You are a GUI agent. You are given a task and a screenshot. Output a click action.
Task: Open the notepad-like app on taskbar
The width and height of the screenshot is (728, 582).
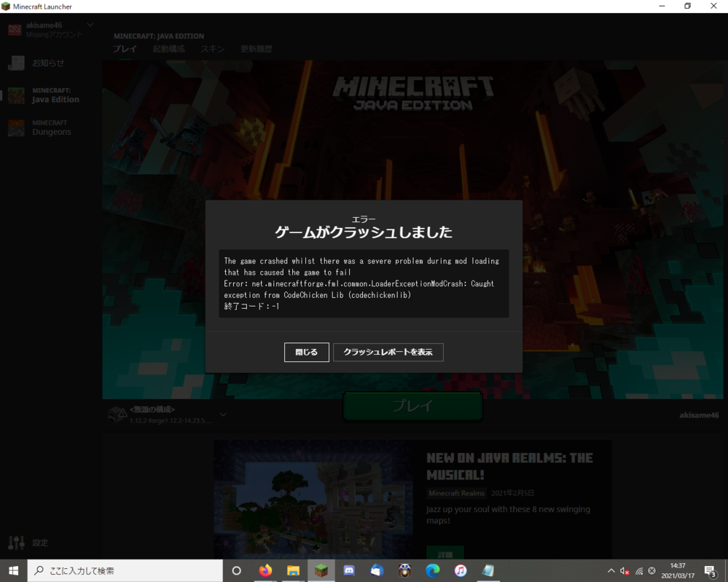point(488,570)
